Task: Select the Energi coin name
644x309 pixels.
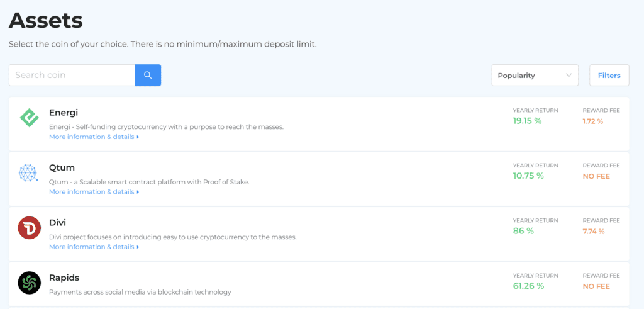Action: (x=64, y=113)
